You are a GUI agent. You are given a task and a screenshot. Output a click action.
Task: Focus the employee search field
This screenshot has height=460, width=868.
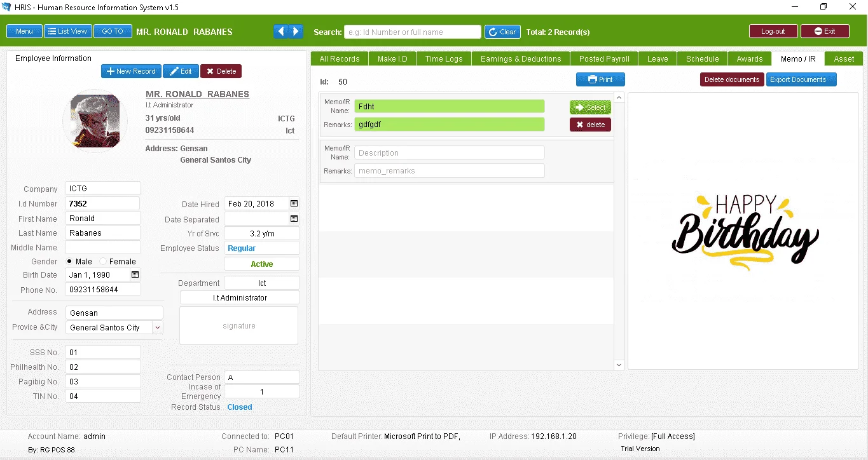(413, 32)
